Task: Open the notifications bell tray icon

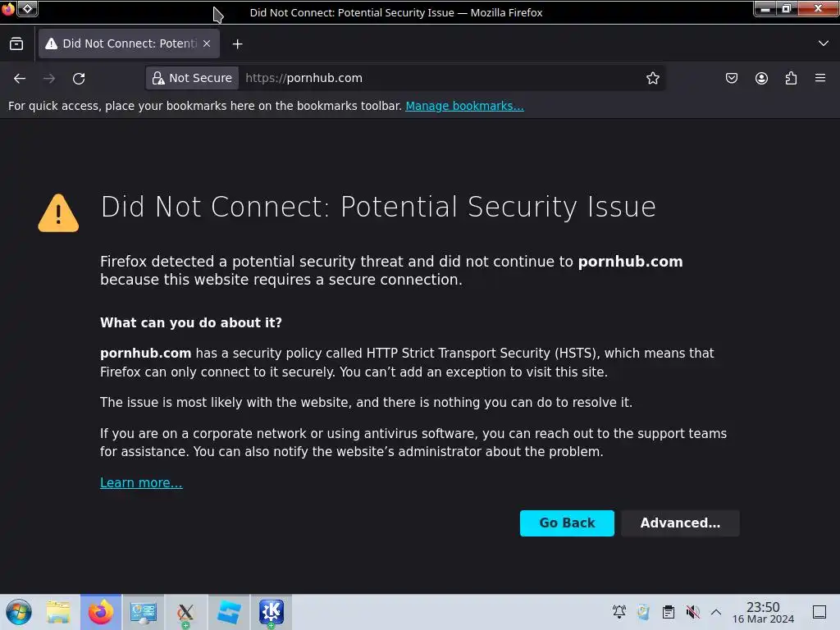Action: pyautogui.click(x=619, y=612)
